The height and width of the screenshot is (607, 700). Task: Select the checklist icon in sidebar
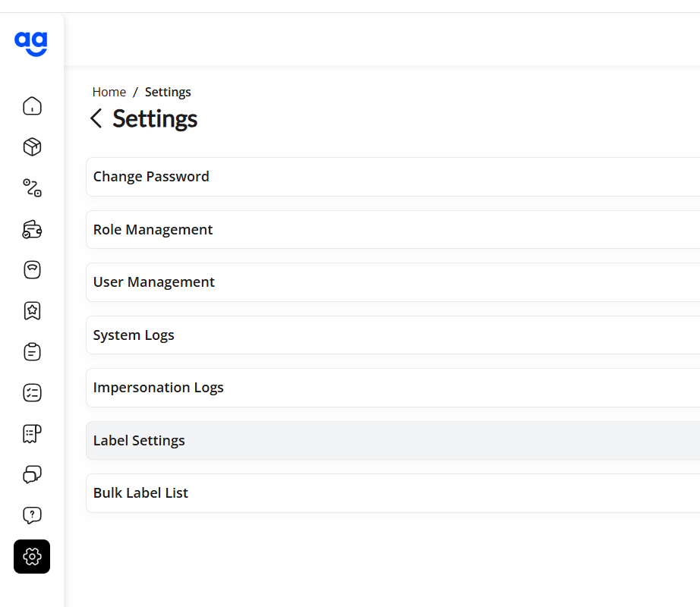32,393
